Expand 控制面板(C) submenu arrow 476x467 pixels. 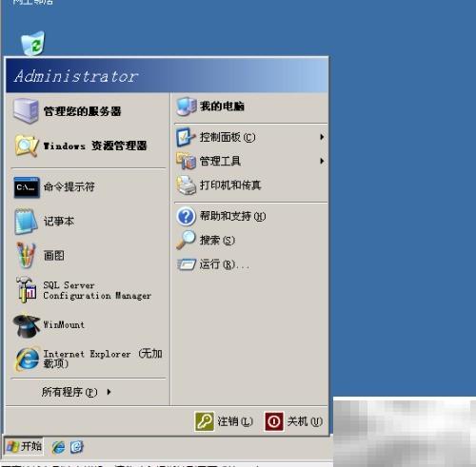(x=322, y=137)
